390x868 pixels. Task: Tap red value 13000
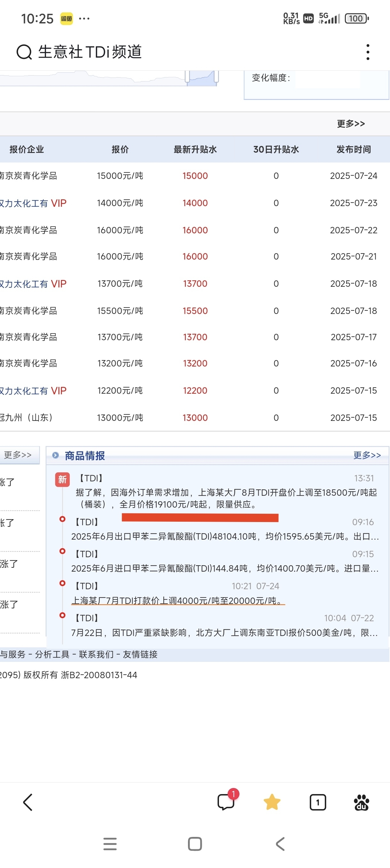pos(195,418)
